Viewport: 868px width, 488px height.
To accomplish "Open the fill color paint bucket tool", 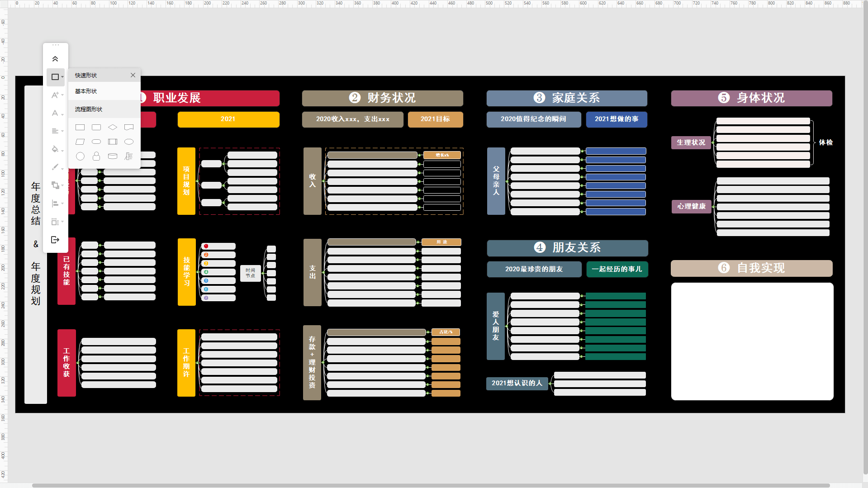I will click(x=55, y=149).
